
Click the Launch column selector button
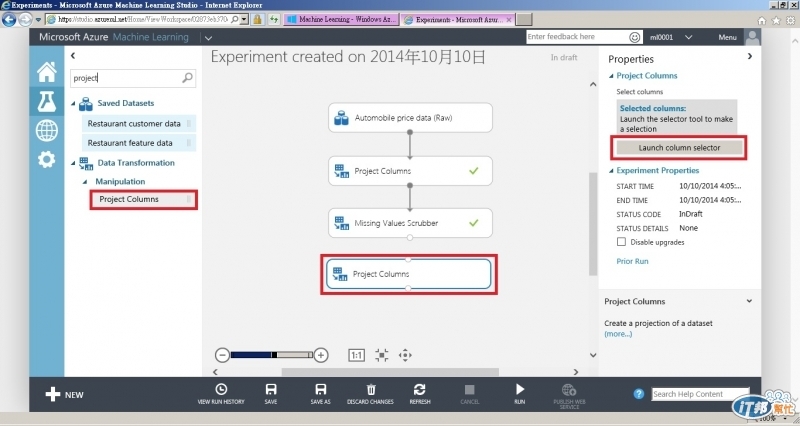(679, 147)
